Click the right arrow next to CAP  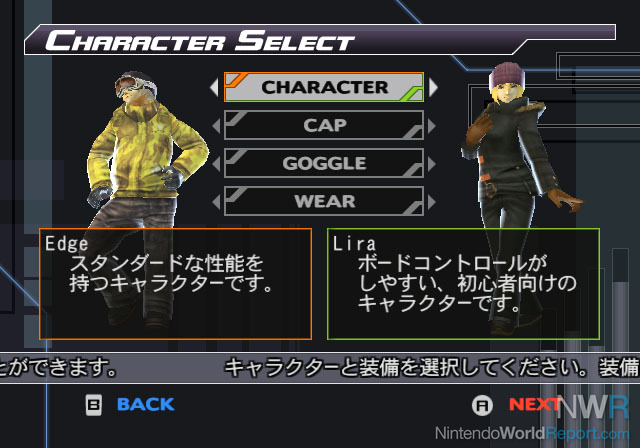coord(432,125)
